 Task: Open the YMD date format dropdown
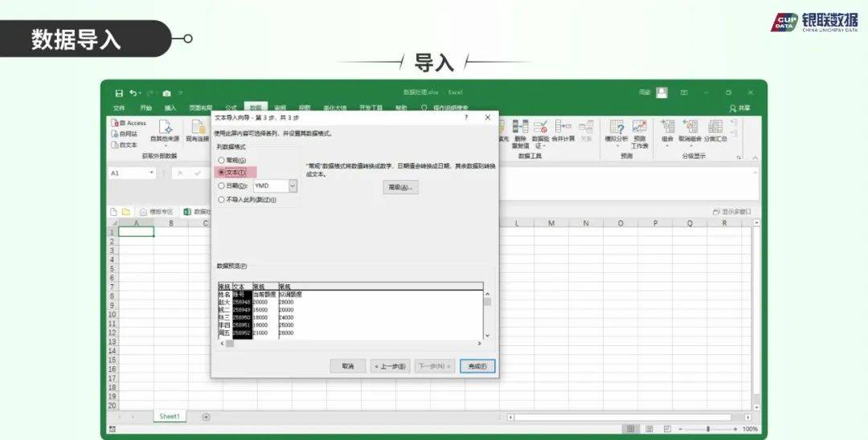(x=293, y=186)
